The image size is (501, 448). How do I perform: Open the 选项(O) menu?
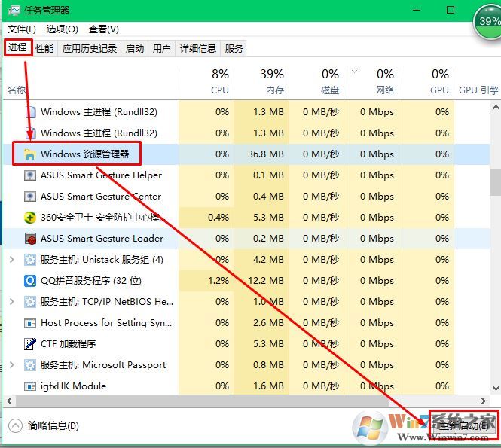click(63, 29)
